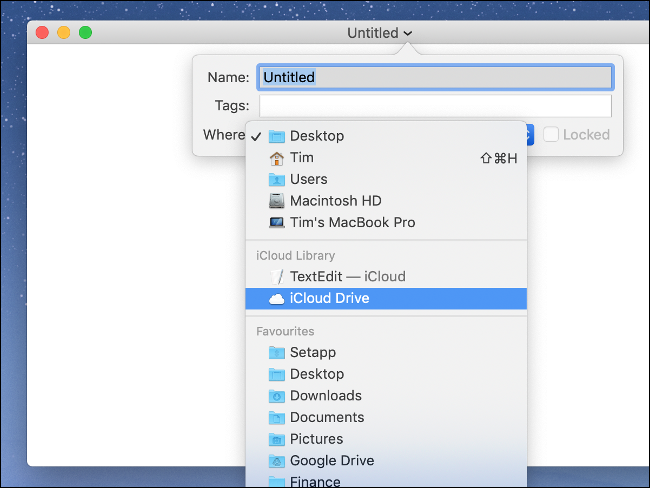The width and height of the screenshot is (650, 488).
Task: Click the yellow minimize window button
Action: (64, 32)
